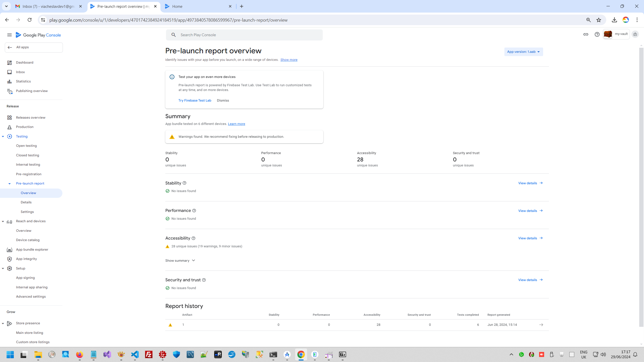Viewport: 644px width, 362px height.
Task: Open FileZilla from the taskbar
Action: coord(149,354)
